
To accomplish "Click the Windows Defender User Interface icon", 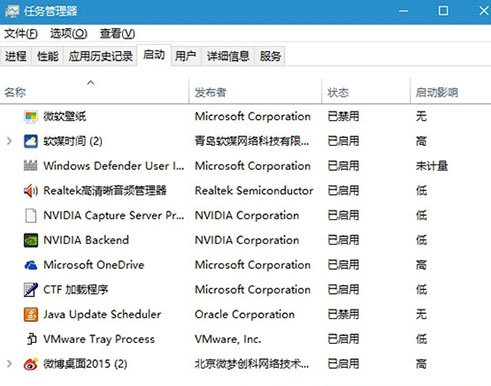I will (30, 166).
